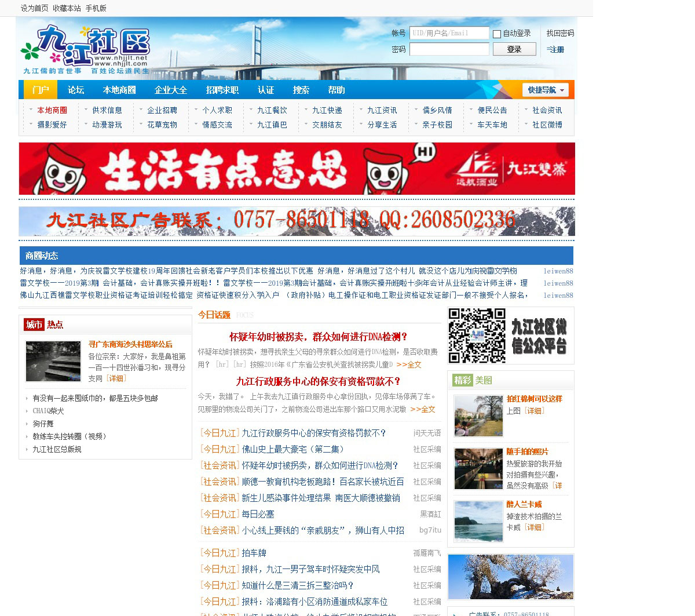Open the 社区微博 sub-navigation link
This screenshot has width=695, height=616.
pos(547,125)
